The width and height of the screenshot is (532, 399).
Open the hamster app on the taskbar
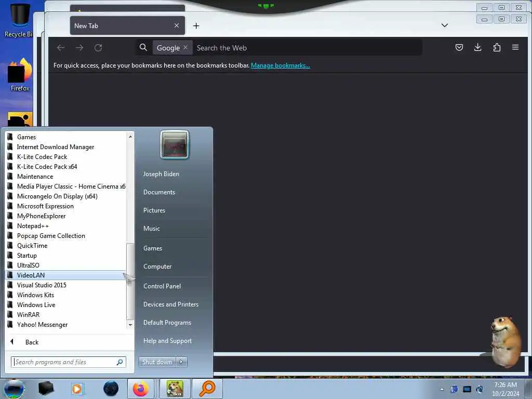175,389
